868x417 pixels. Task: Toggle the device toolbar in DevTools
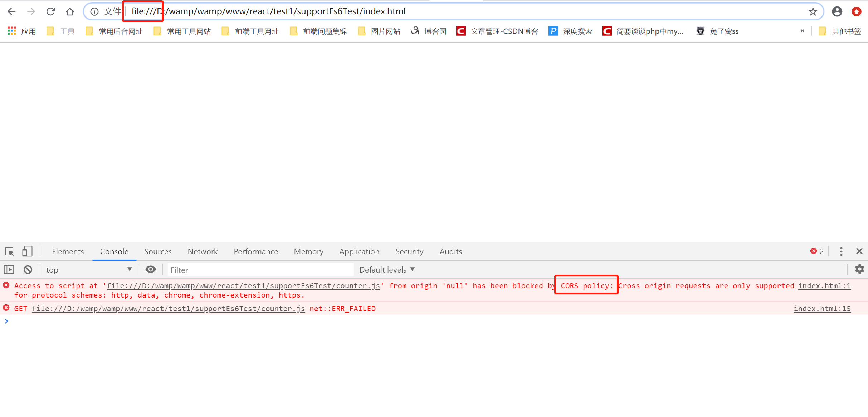click(x=27, y=251)
